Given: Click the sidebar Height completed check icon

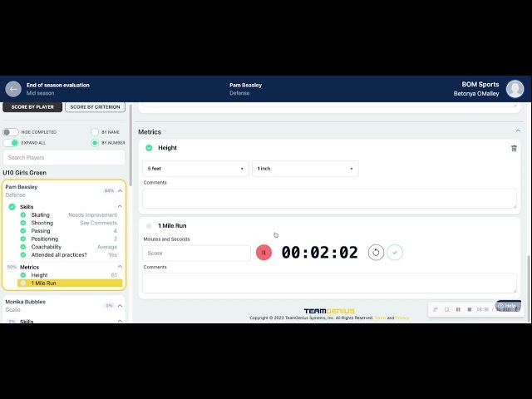Looking at the screenshot, I should [x=23, y=275].
